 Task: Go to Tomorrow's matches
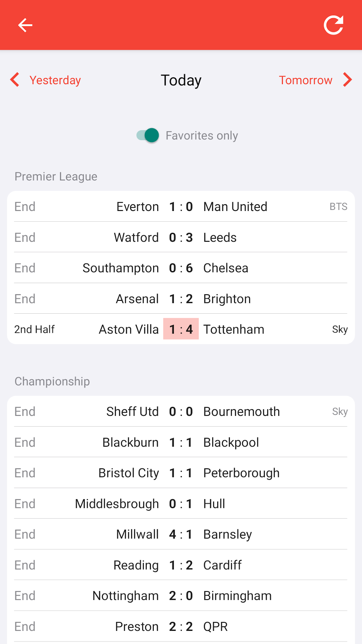point(306,80)
